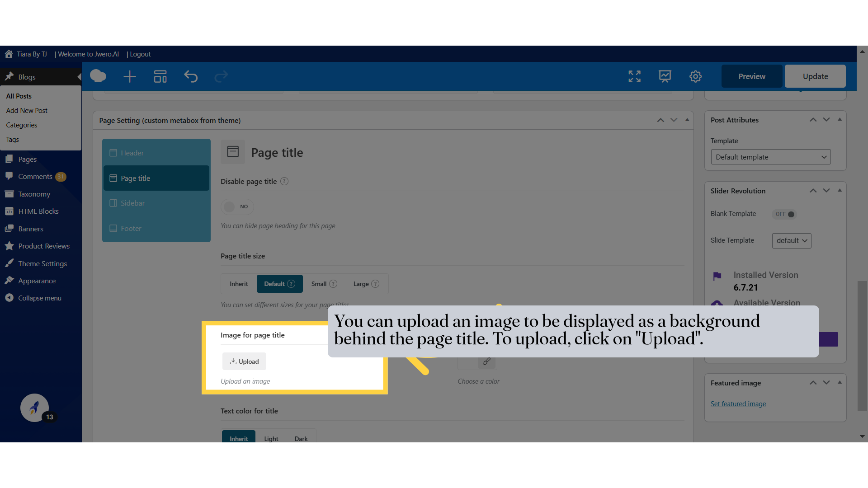
Task: Open the presentation chart icon in toolbar
Action: [x=665, y=76]
